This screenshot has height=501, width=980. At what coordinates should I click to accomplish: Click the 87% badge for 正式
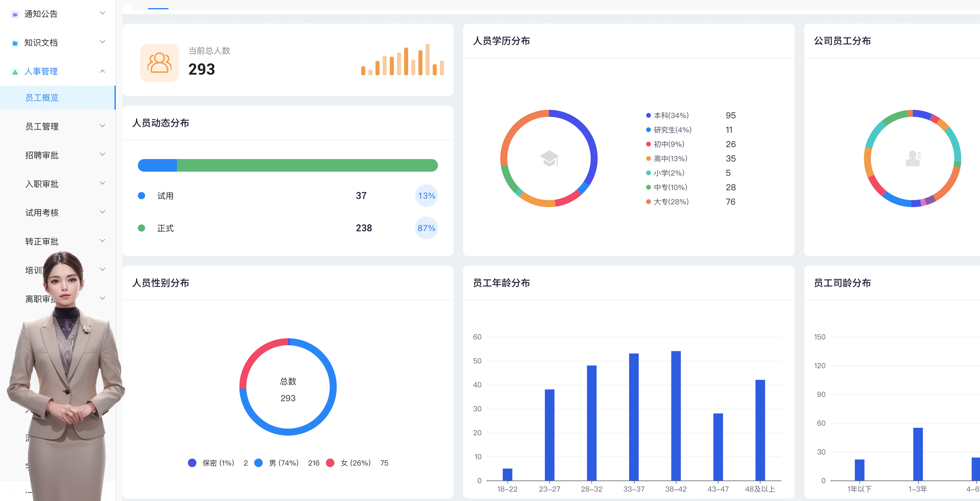tap(426, 228)
